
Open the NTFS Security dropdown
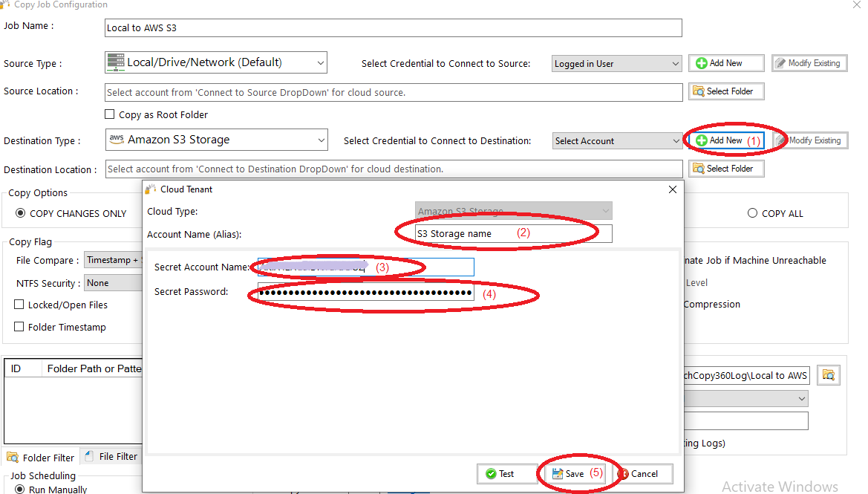pyautogui.click(x=113, y=283)
